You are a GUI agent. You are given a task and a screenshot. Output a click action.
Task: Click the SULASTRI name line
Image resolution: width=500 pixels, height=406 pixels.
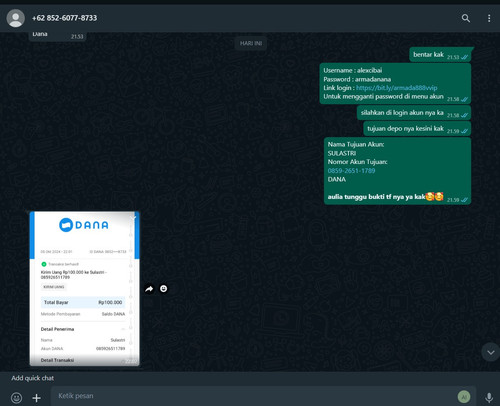tap(342, 153)
